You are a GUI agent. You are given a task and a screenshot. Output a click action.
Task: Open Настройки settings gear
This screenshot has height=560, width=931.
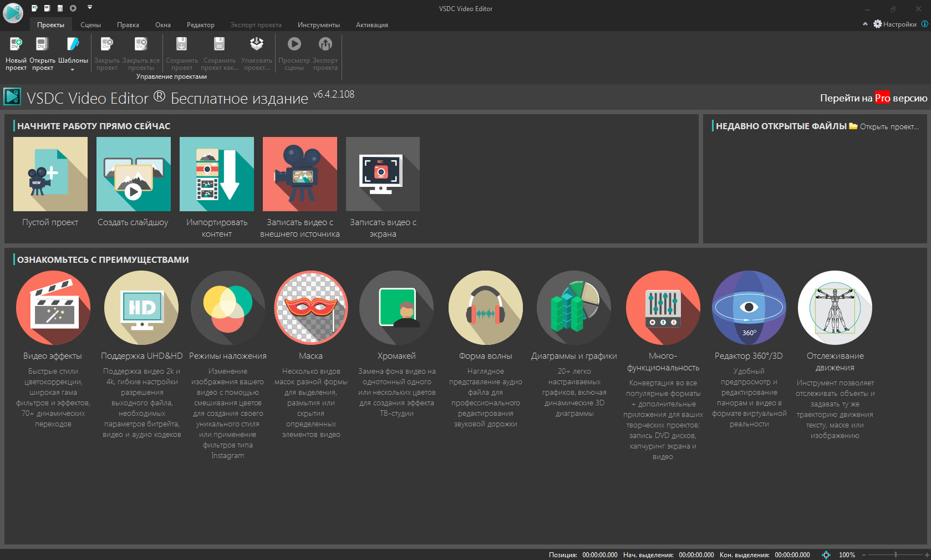pos(895,24)
